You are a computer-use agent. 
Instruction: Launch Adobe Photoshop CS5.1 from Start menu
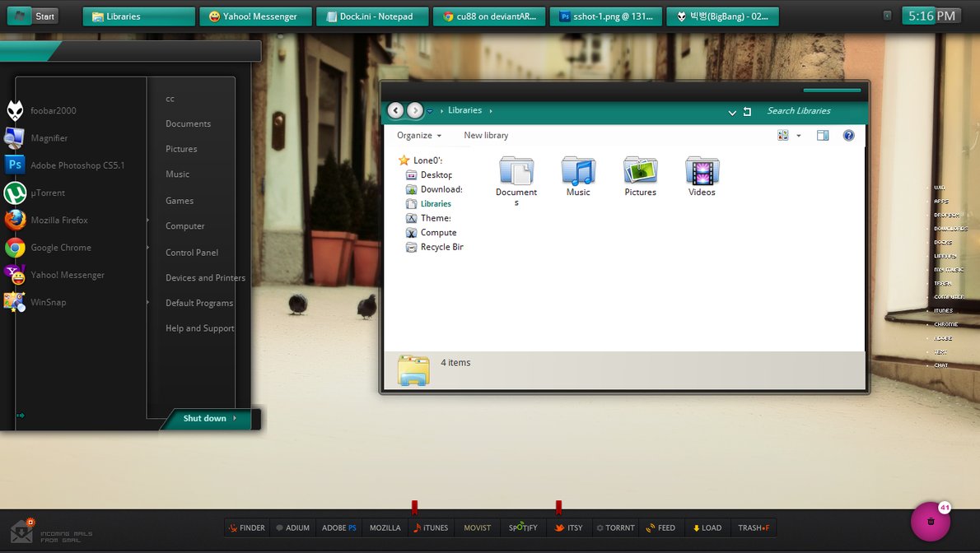click(77, 165)
